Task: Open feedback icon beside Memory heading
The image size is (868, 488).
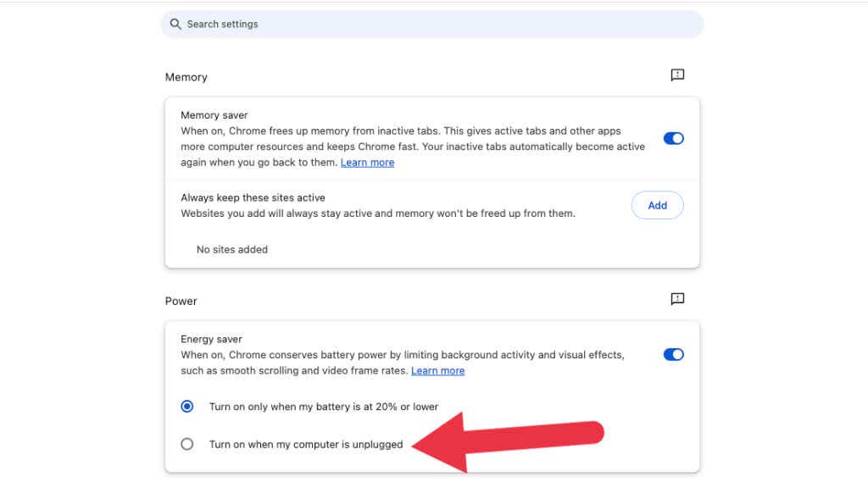Action: coord(677,75)
